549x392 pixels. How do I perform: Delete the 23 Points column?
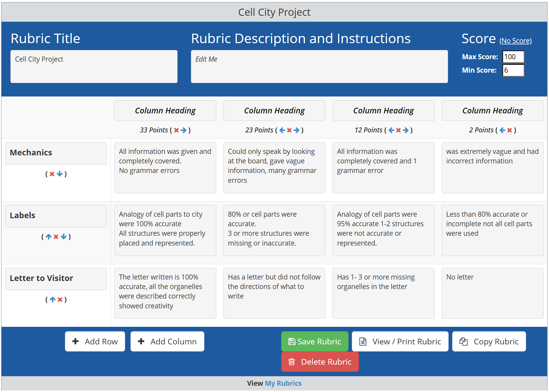point(289,130)
